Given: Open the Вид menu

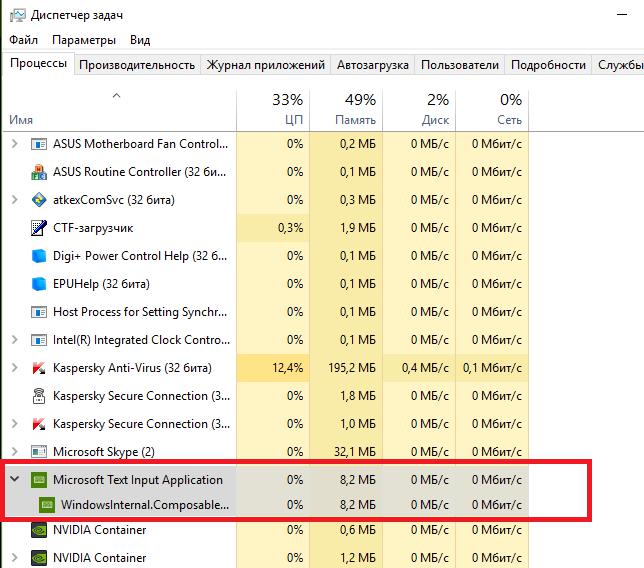Looking at the screenshot, I should coord(140,40).
